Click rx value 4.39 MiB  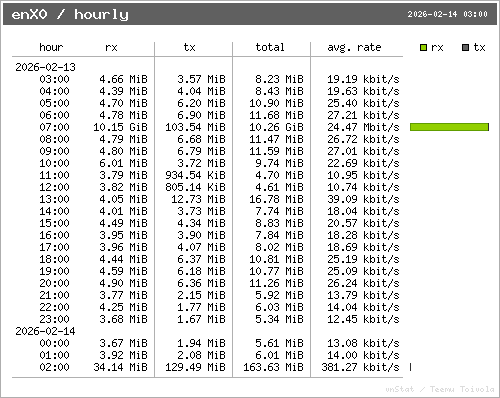[123, 91]
